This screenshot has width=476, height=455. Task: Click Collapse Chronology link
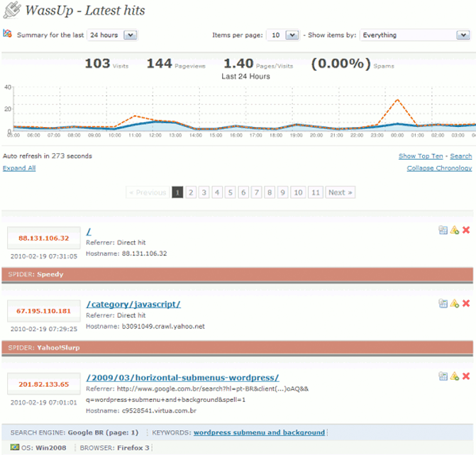click(439, 168)
